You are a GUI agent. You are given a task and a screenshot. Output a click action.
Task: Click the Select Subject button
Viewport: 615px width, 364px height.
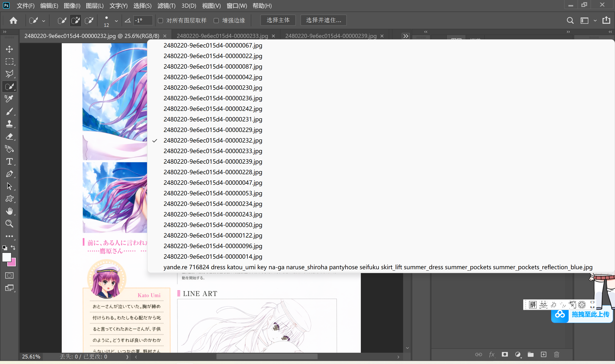[x=278, y=20]
